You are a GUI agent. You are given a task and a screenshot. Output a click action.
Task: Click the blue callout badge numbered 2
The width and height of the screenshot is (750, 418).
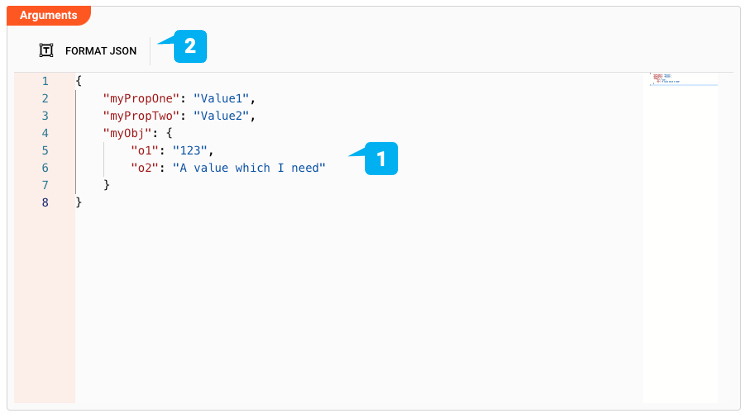pos(190,46)
